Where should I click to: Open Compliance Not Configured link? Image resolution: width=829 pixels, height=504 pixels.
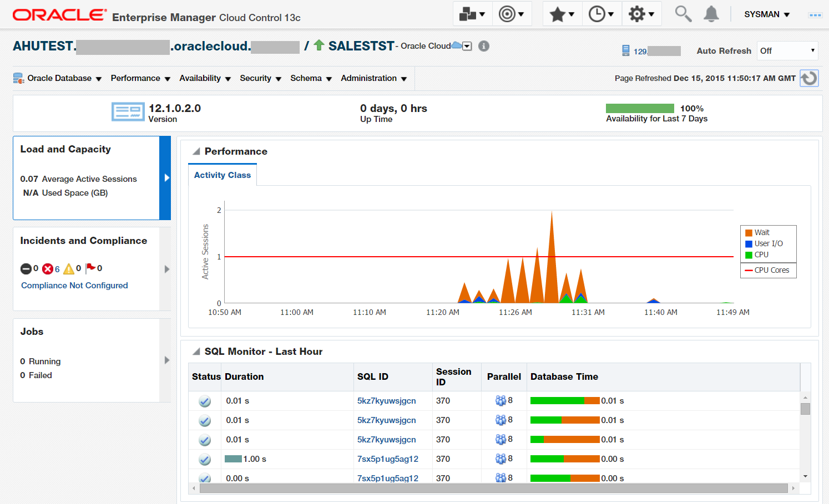74,286
